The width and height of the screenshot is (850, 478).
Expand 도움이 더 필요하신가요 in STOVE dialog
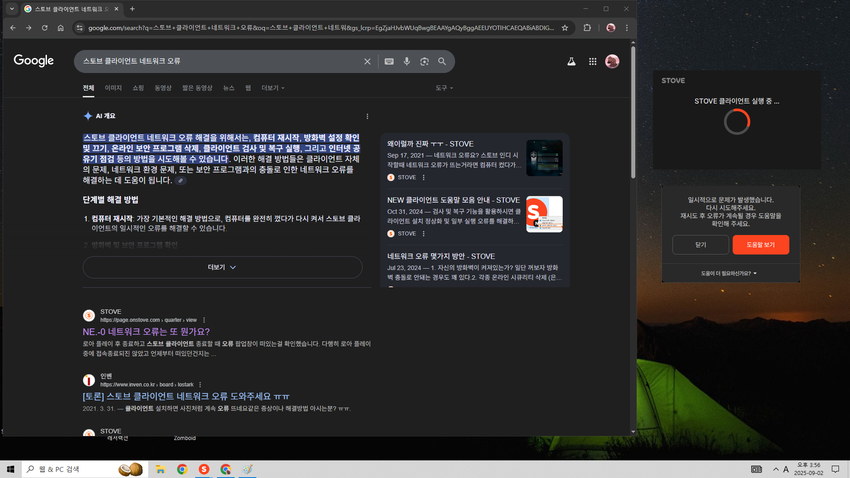(x=729, y=274)
